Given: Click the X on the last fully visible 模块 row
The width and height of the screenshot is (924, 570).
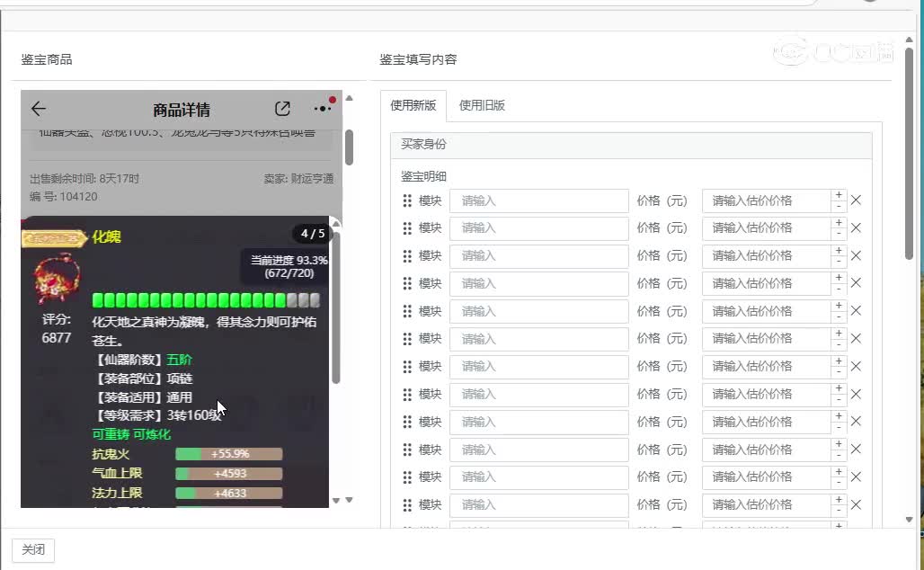Looking at the screenshot, I should point(856,504).
